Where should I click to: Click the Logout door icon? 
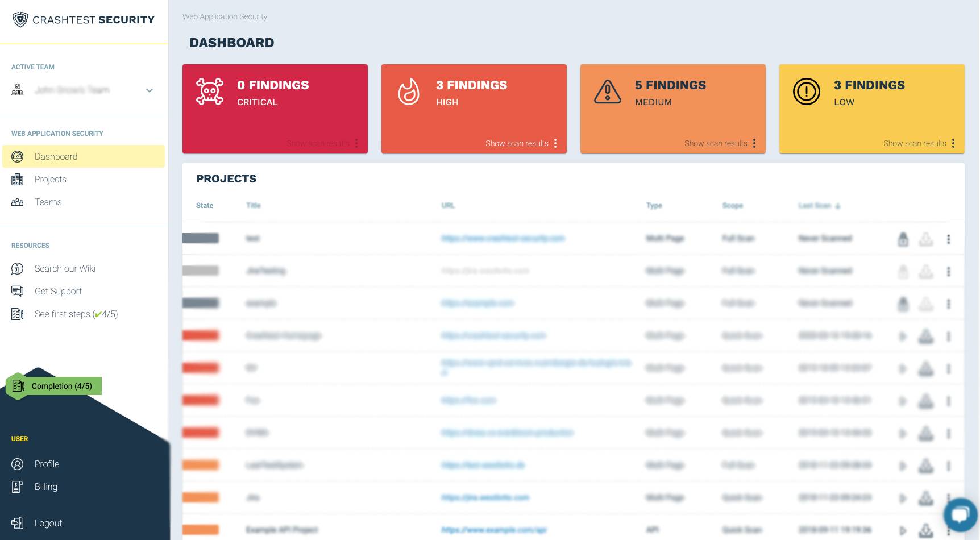18,523
